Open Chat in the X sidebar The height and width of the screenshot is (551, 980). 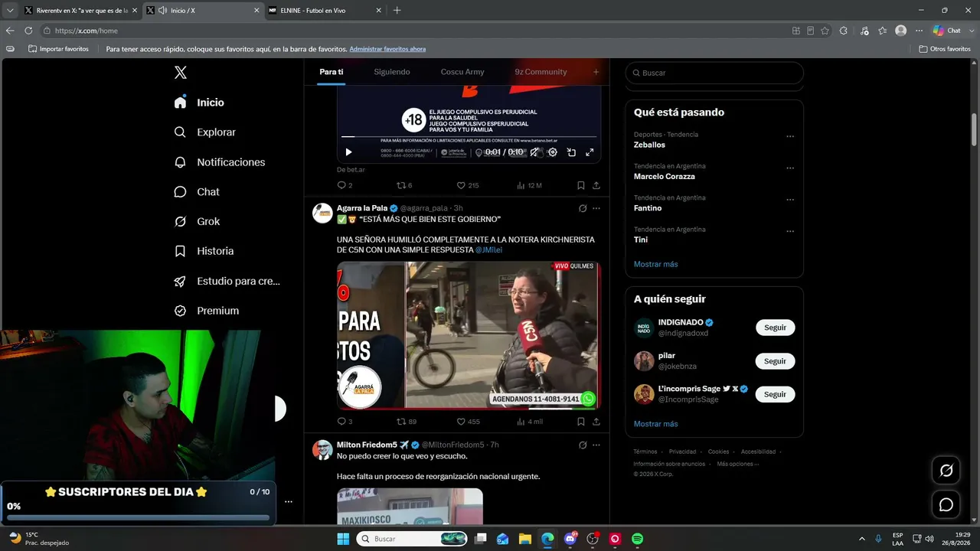pyautogui.click(x=197, y=191)
